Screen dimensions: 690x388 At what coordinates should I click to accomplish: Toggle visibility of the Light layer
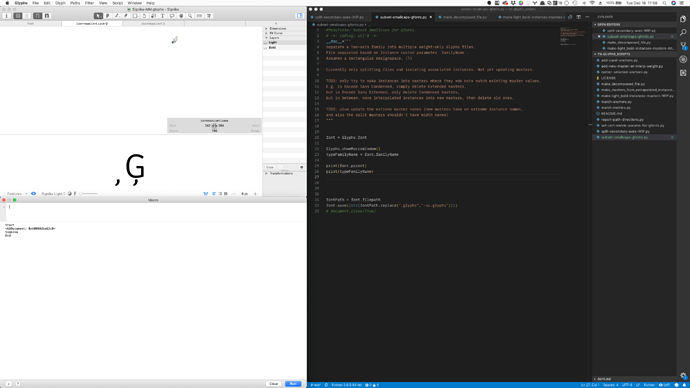tap(266, 43)
